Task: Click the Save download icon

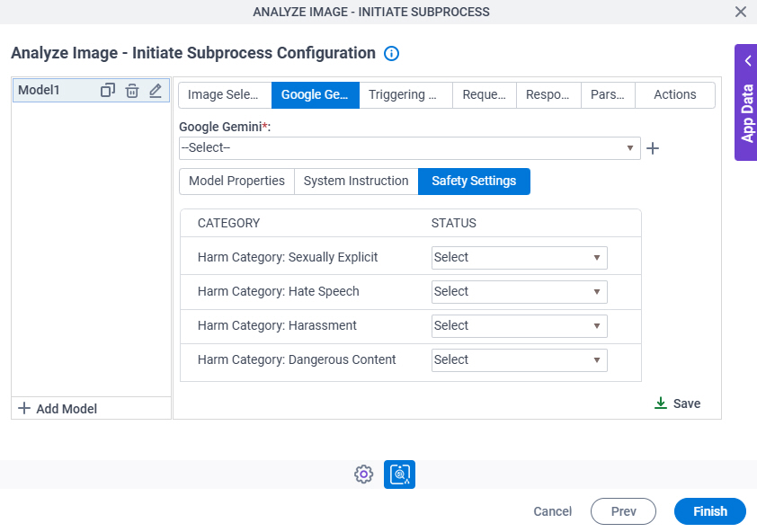Action: pyautogui.click(x=661, y=403)
